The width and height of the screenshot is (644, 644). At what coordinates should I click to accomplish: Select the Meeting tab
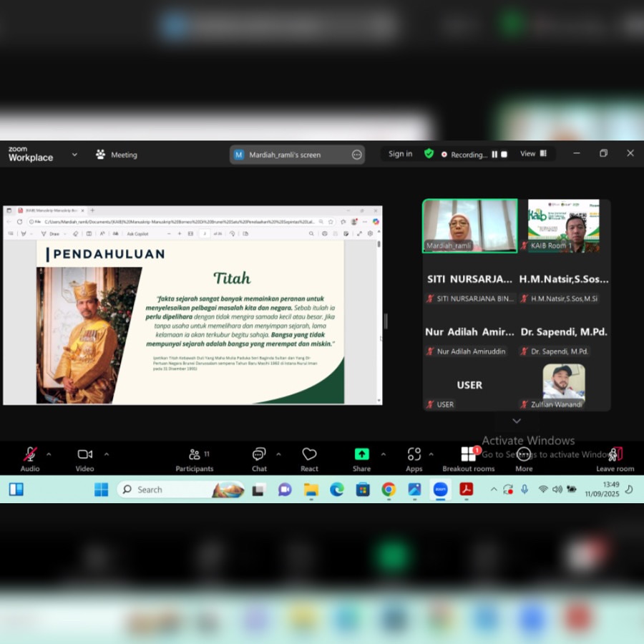[116, 155]
